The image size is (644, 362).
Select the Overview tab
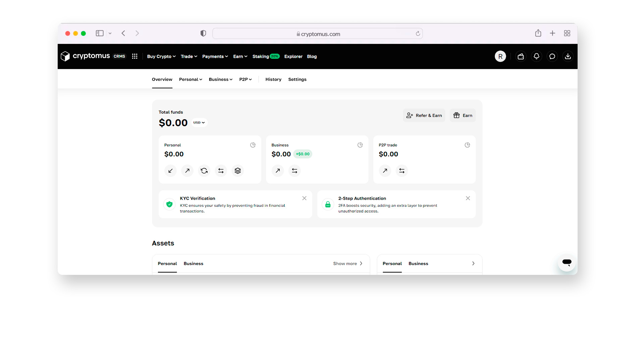[x=162, y=79]
